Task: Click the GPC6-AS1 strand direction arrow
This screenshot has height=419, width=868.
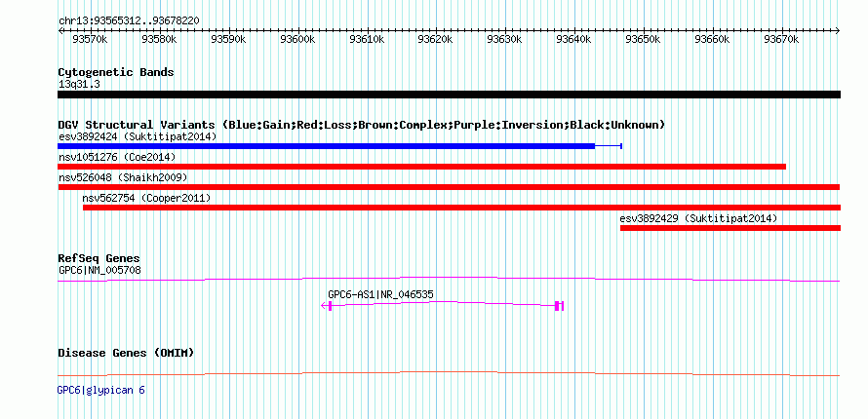Action: pos(325,306)
